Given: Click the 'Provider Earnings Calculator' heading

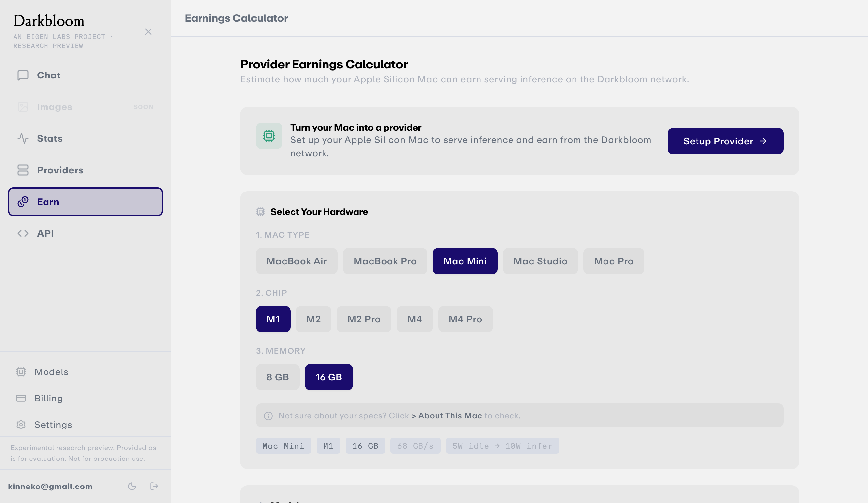Looking at the screenshot, I should pyautogui.click(x=324, y=64).
